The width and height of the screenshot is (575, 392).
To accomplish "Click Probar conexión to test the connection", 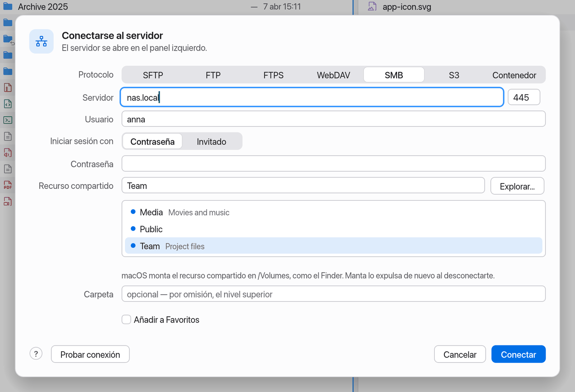I will point(90,354).
